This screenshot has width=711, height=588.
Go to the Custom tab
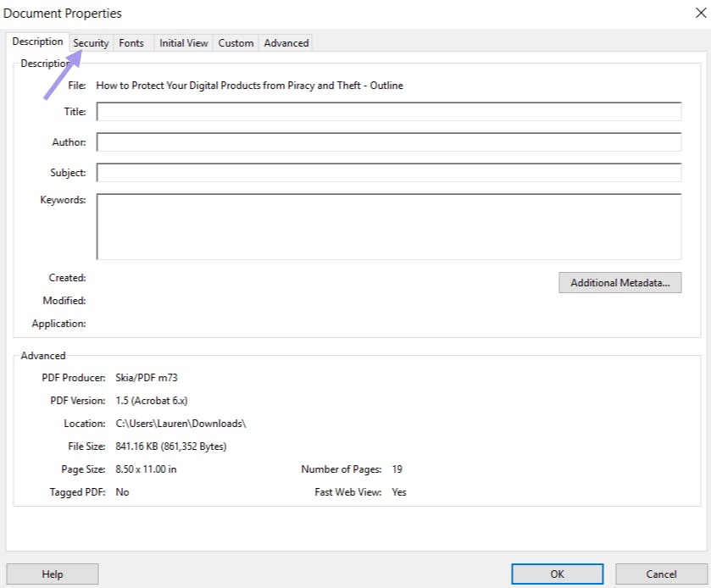pyautogui.click(x=236, y=43)
